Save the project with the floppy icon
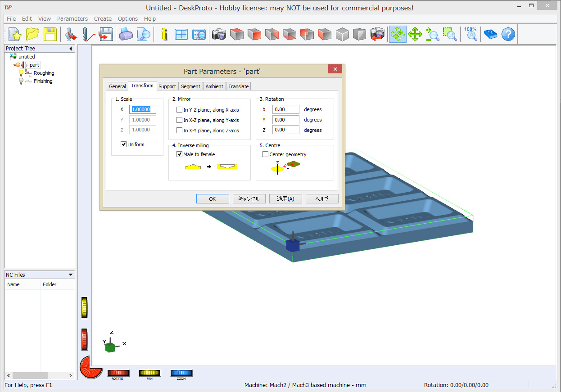The image size is (561, 392). [50, 34]
